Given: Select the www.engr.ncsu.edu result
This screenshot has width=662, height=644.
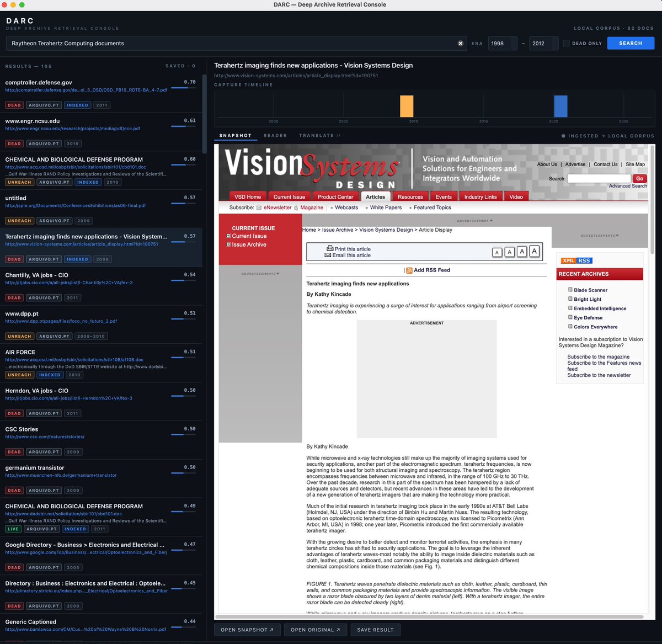Looking at the screenshot, I should coord(101,132).
